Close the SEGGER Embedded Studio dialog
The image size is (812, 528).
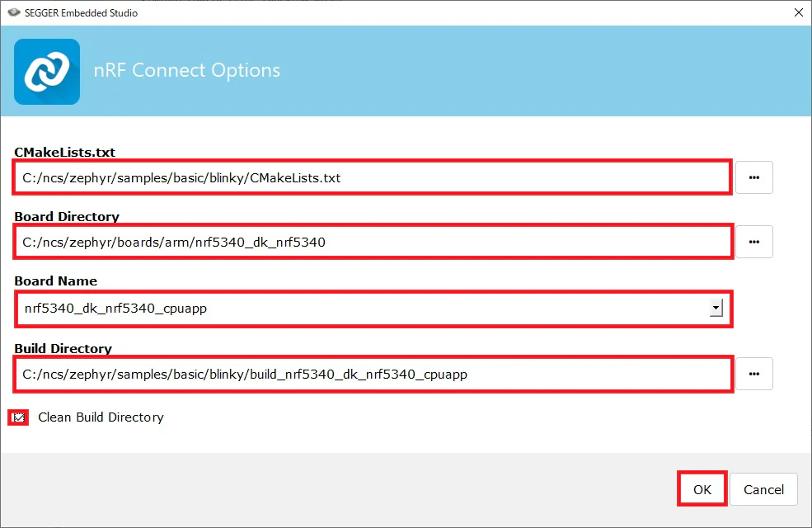[x=799, y=12]
